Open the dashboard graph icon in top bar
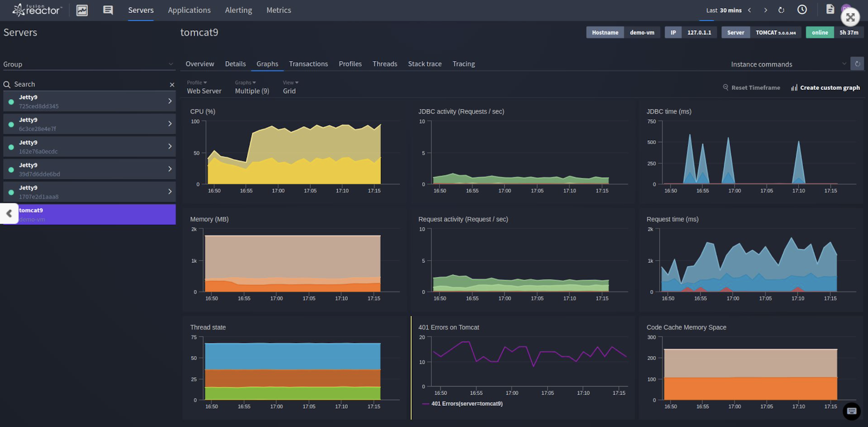Image resolution: width=868 pixels, height=427 pixels. pyautogui.click(x=82, y=10)
